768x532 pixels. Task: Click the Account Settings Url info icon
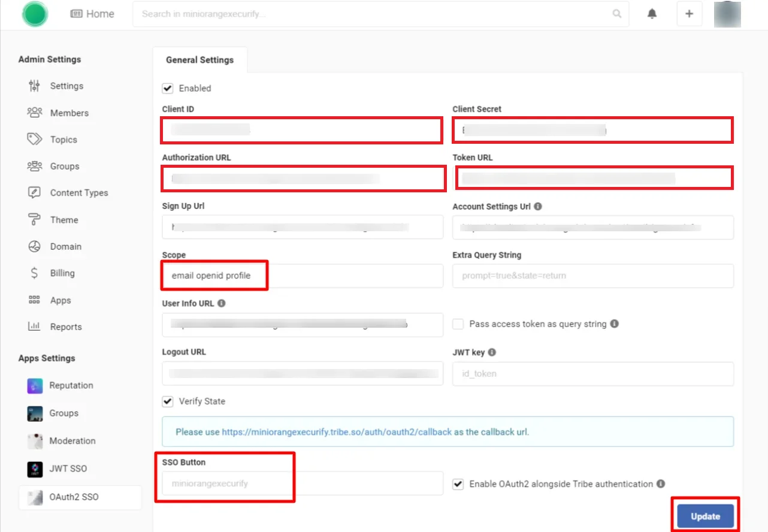click(537, 206)
